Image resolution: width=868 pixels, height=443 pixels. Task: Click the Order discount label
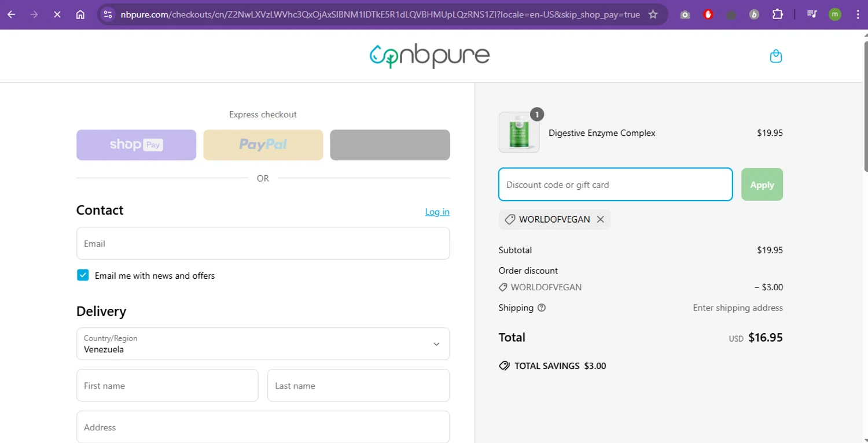coord(528,271)
